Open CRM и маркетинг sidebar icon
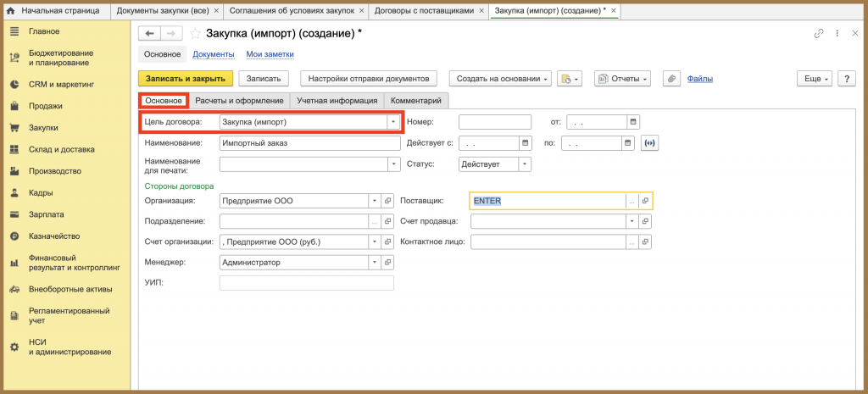The width and height of the screenshot is (868, 394). [x=15, y=85]
